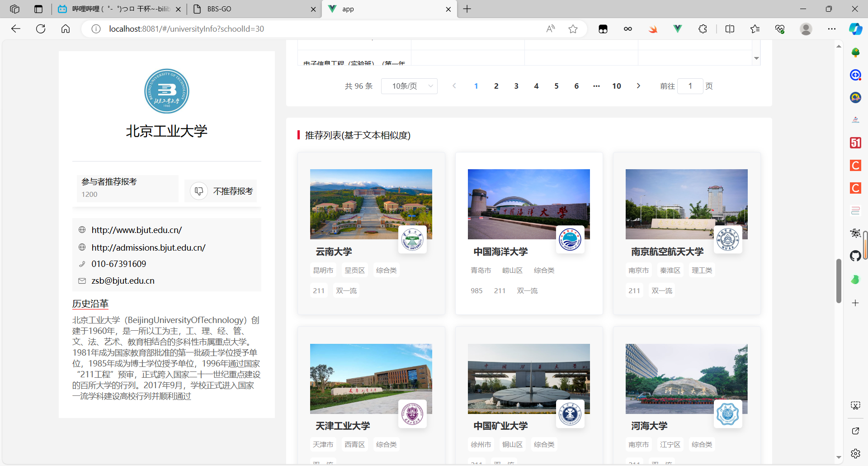Screen dimensions: 868x466
Task: Toggle split screen icon
Action: (730, 29)
